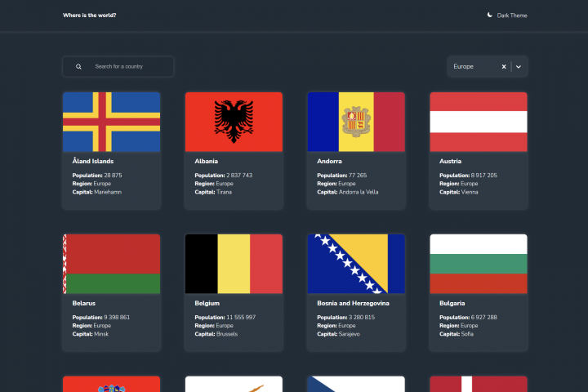Select the Bosnia and Herzegovina title
The image size is (588, 392).
[x=354, y=303]
